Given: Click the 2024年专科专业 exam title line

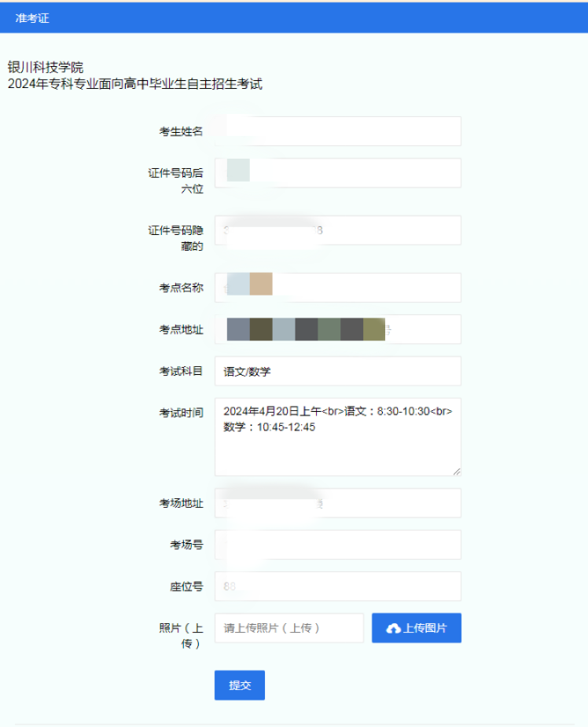Looking at the screenshot, I should click(x=135, y=84).
